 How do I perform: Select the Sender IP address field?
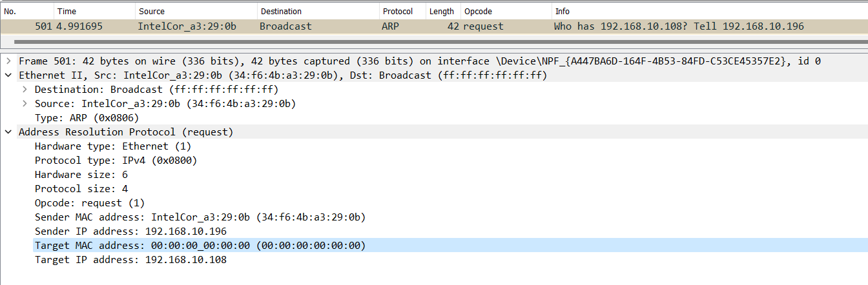click(x=130, y=231)
